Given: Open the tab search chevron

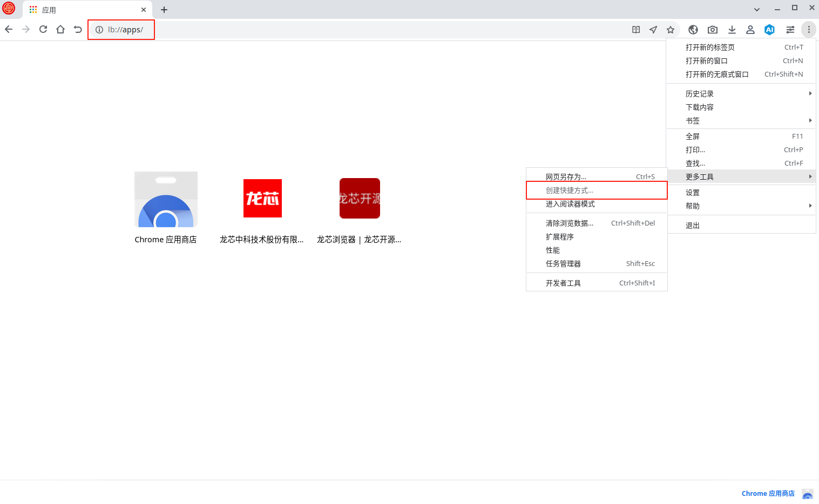Looking at the screenshot, I should pyautogui.click(x=757, y=9).
